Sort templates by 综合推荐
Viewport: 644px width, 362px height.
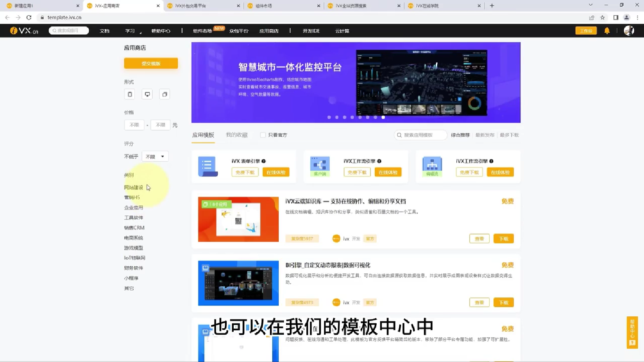point(460,135)
